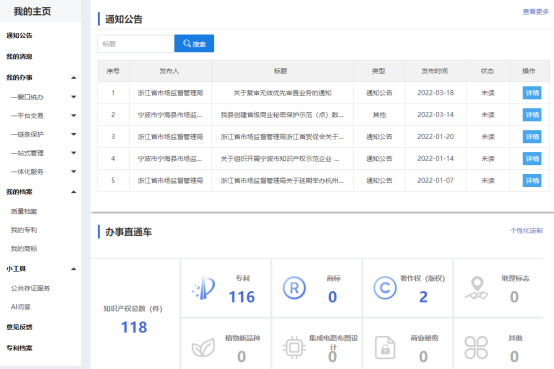554x369 pixels.
Task: Click the blue 搜索 search button
Action: pyautogui.click(x=194, y=43)
